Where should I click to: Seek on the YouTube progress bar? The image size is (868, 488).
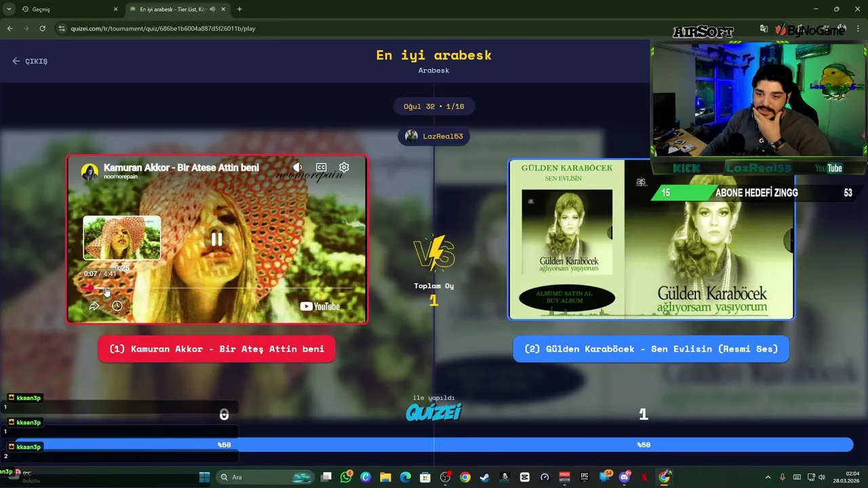click(x=217, y=288)
